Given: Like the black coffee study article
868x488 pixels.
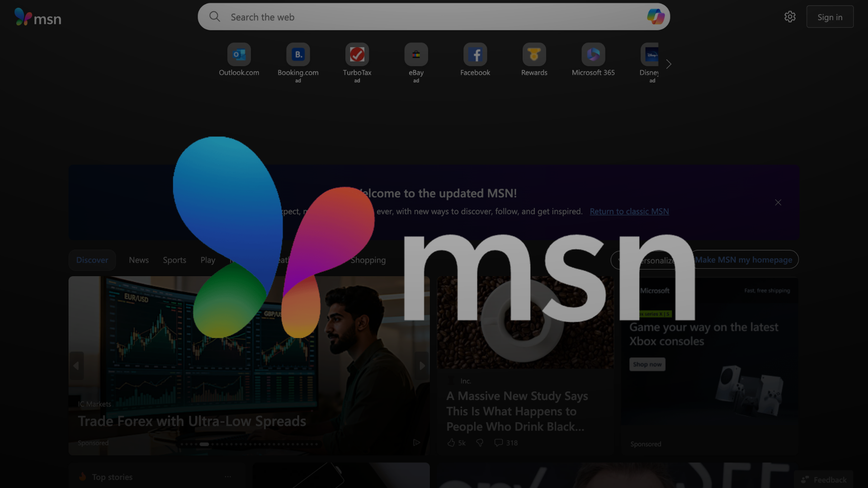Looking at the screenshot, I should coord(451,443).
